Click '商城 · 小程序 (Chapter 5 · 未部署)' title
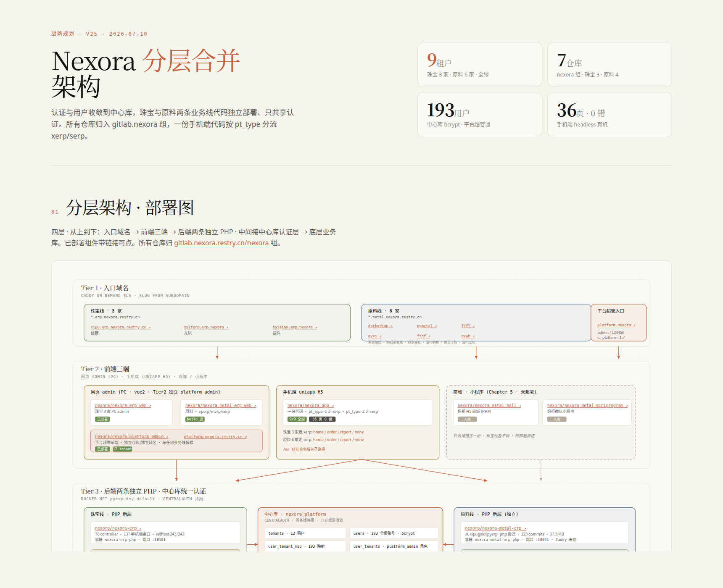The image size is (723, 588). 495,392
